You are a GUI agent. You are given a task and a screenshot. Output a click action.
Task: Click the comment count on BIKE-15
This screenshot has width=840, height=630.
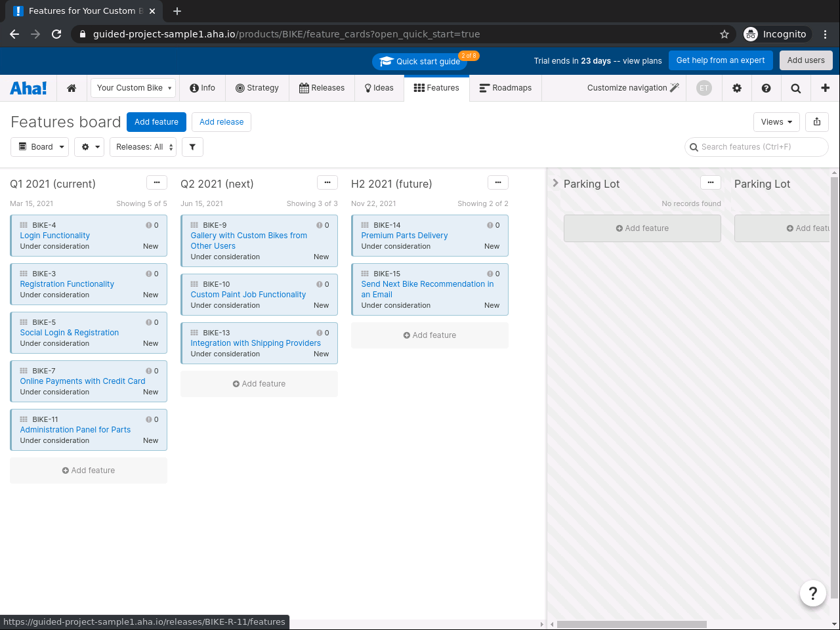[x=493, y=274]
